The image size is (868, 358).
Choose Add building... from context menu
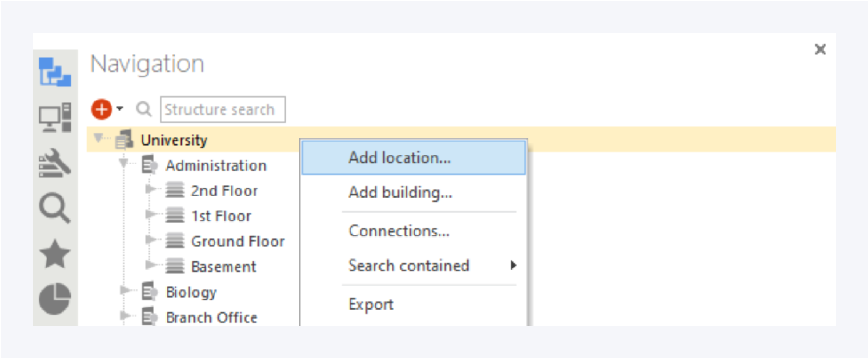400,192
